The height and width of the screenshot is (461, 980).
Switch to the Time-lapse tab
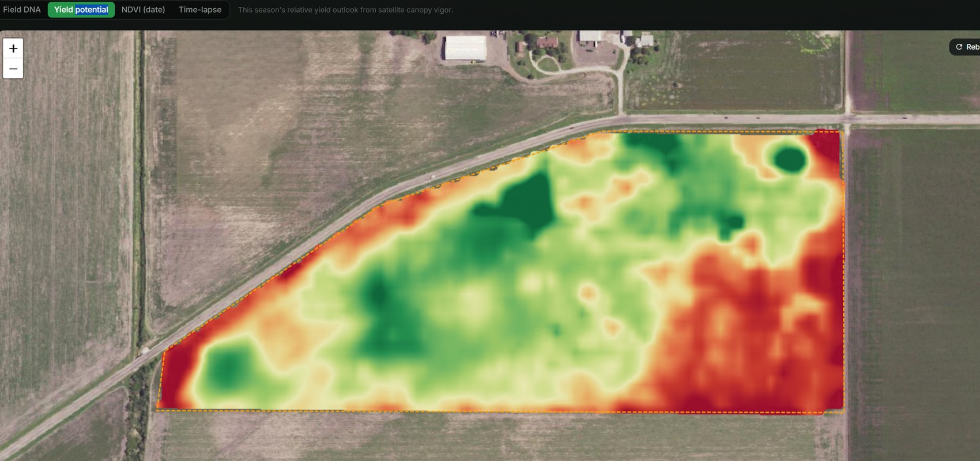(200, 10)
